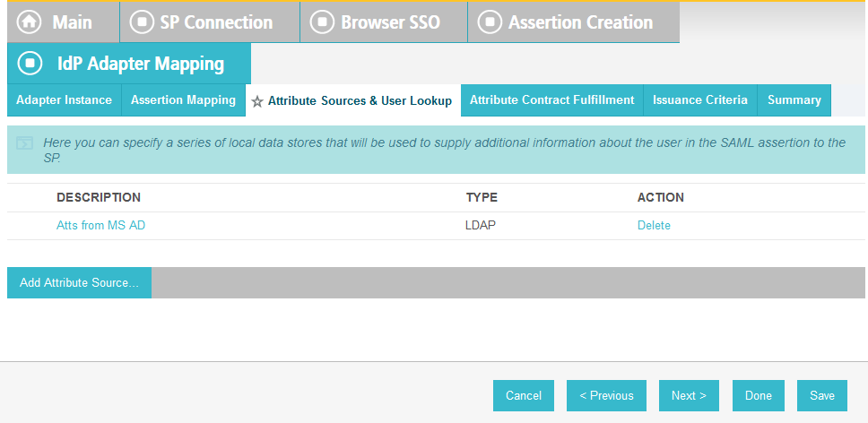Screen dimensions: 868x423
Task: Select the Summary tab
Action: pos(794,100)
